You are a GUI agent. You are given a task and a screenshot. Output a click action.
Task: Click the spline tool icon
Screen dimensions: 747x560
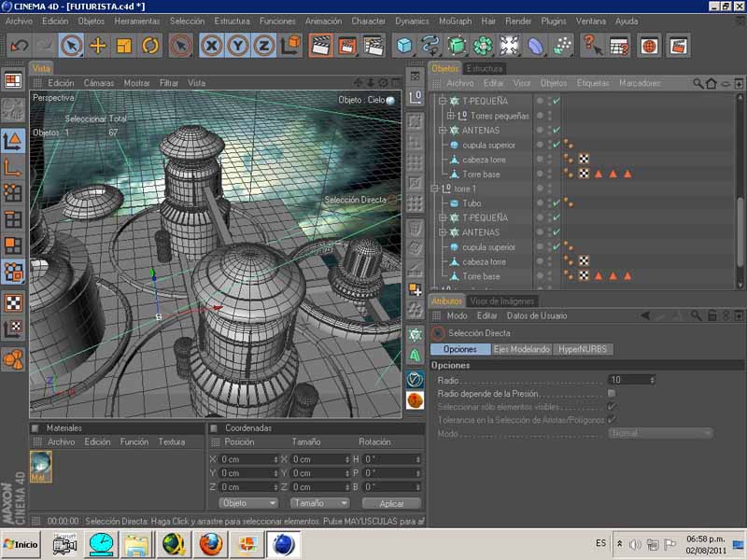pyautogui.click(x=430, y=46)
